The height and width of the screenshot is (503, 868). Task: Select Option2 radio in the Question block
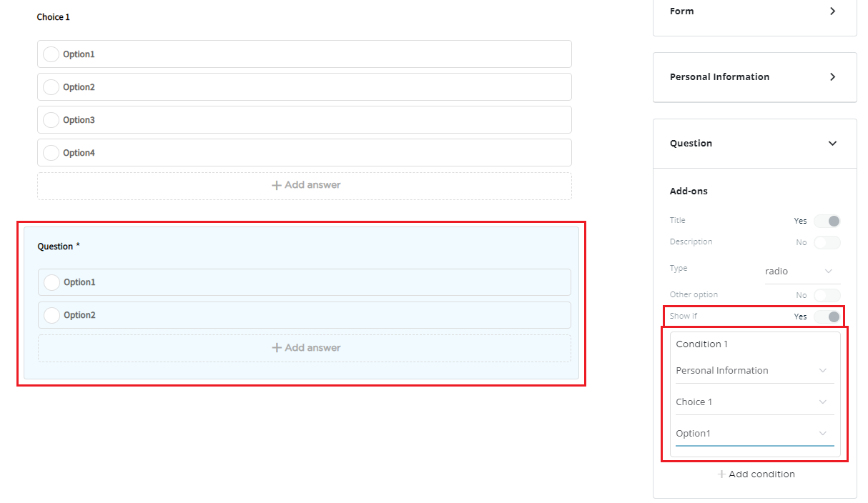(x=52, y=315)
